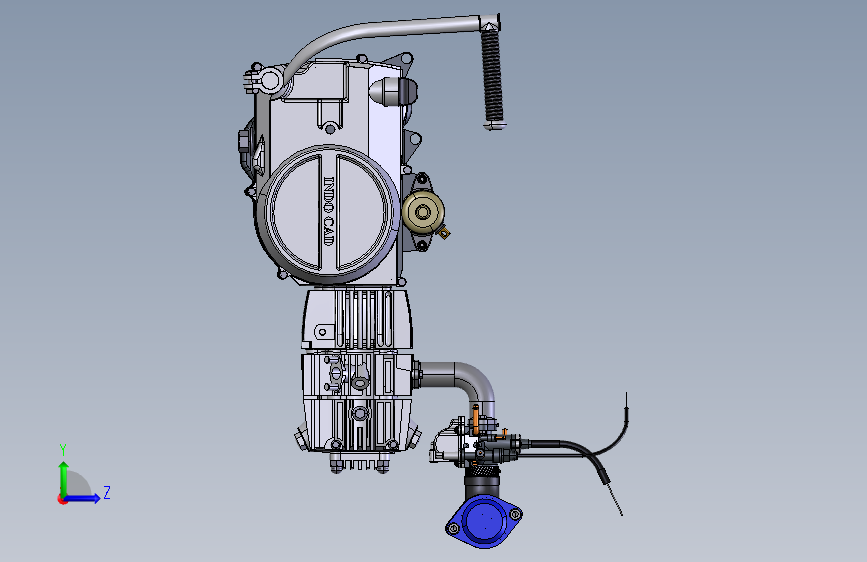Select the tan round cap beside crankcase

(x=423, y=212)
